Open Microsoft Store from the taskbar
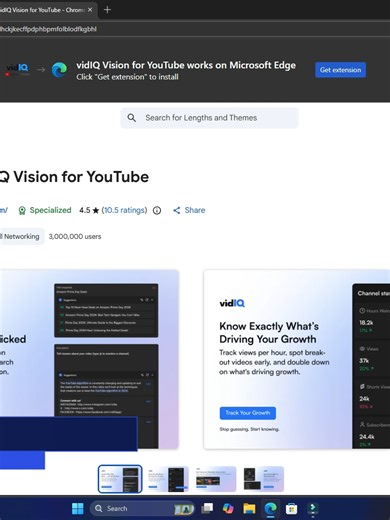Viewport: 390px width, 520px height. pos(292,508)
